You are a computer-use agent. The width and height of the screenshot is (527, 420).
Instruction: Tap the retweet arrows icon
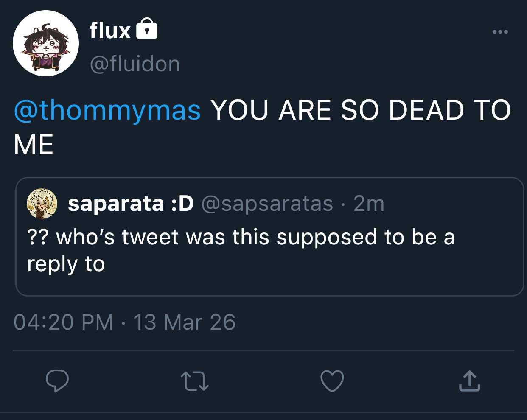(194, 381)
